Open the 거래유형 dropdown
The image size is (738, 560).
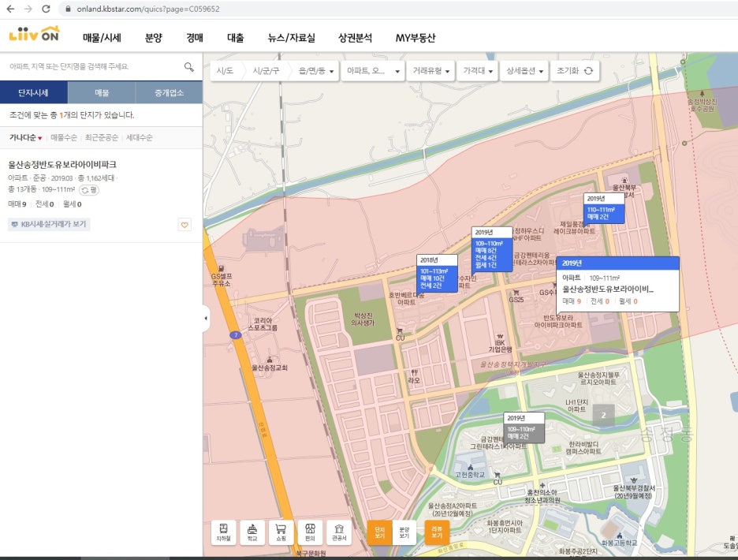pos(431,71)
